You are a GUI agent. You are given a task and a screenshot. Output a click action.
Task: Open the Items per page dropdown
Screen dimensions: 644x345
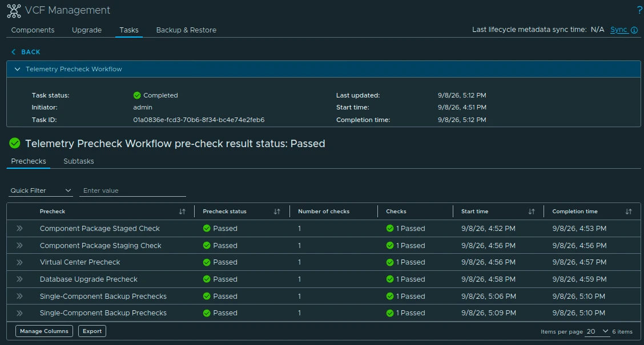(597, 331)
